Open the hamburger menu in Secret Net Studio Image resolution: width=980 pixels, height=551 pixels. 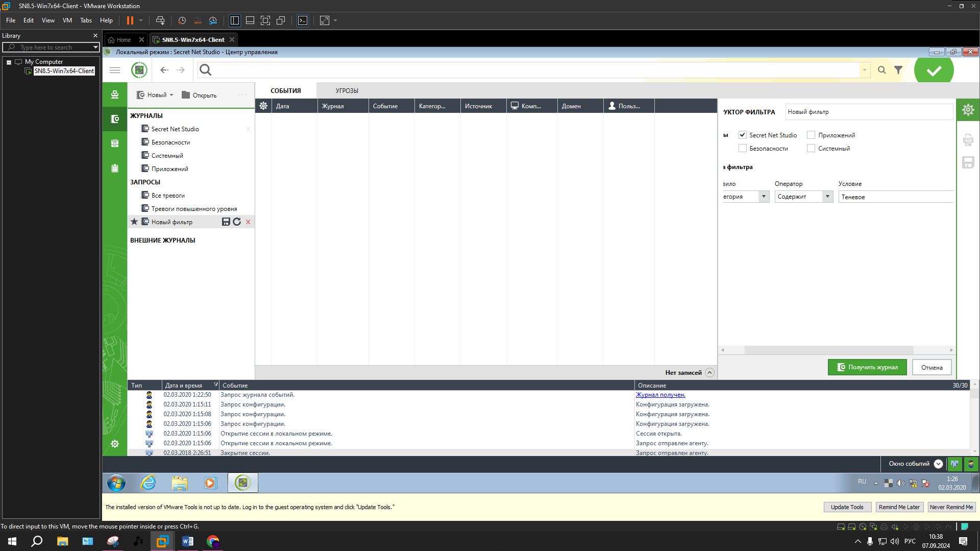(115, 70)
